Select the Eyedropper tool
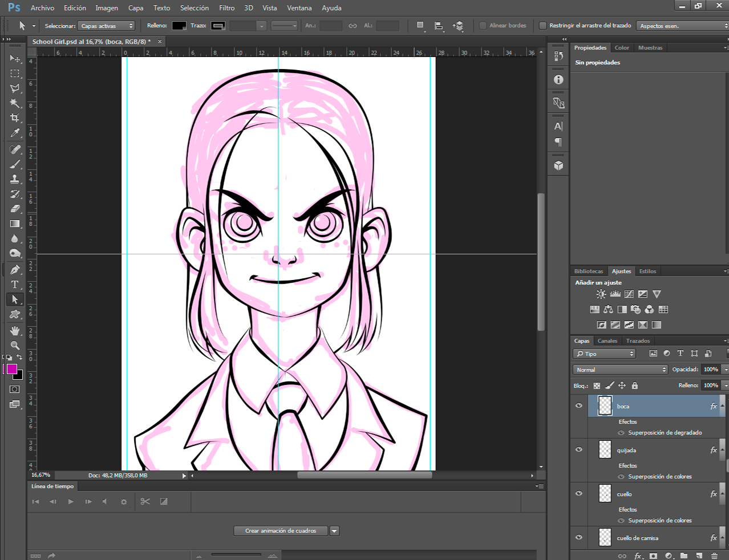729x560 pixels. [15, 133]
